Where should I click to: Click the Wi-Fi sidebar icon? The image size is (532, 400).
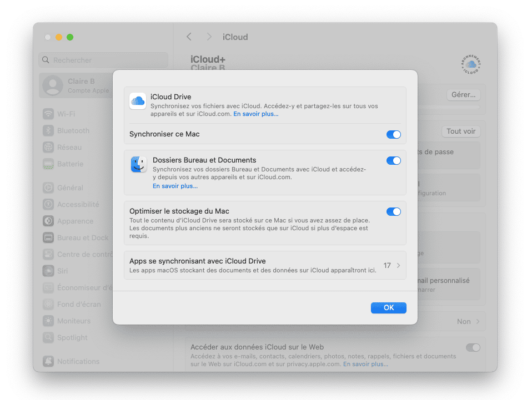(x=48, y=114)
